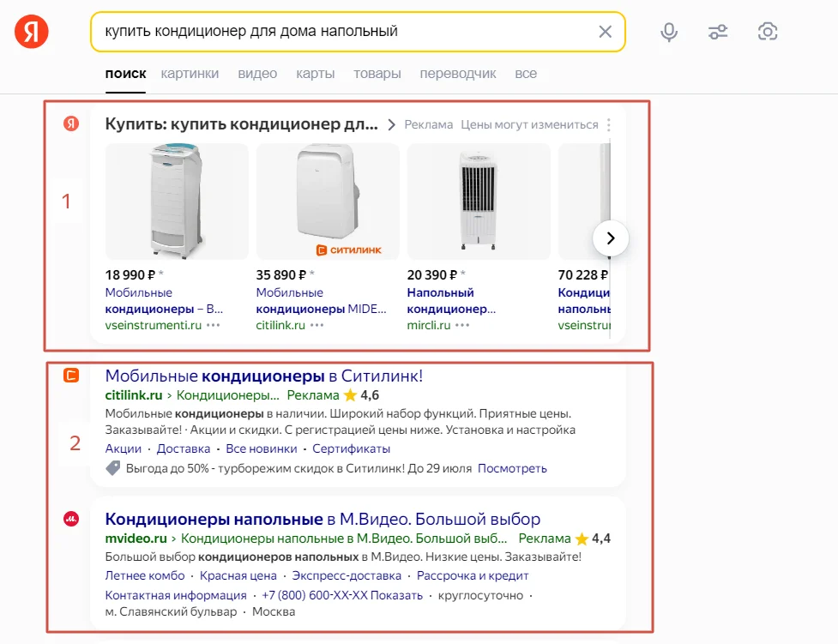The height and width of the screenshot is (644, 838).
Task: Switch to the картинки tab
Action: [190, 74]
